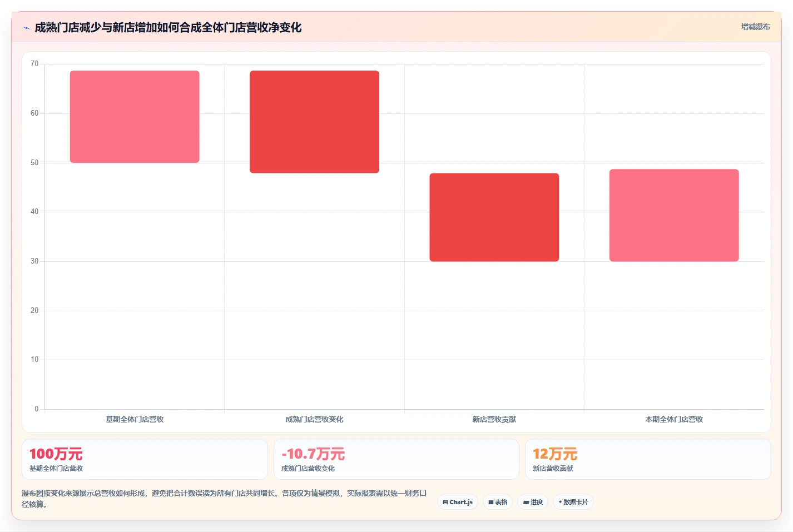
Task: Click the 成熟门店营收变化 caption under -10.7万元
Action: coord(308,469)
